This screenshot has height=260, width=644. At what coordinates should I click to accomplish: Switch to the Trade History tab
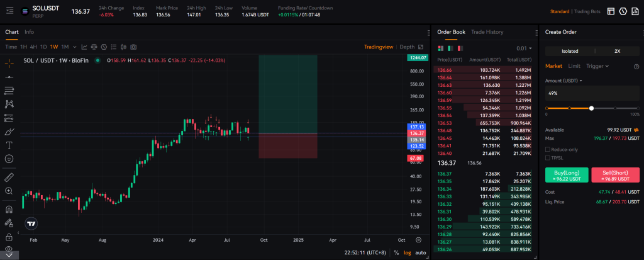point(487,31)
